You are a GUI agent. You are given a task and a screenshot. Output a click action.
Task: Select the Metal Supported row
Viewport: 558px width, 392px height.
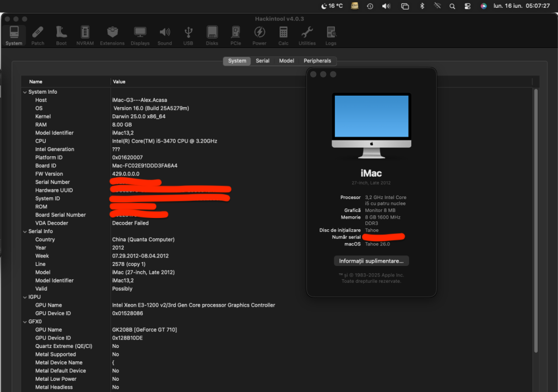coord(277,355)
